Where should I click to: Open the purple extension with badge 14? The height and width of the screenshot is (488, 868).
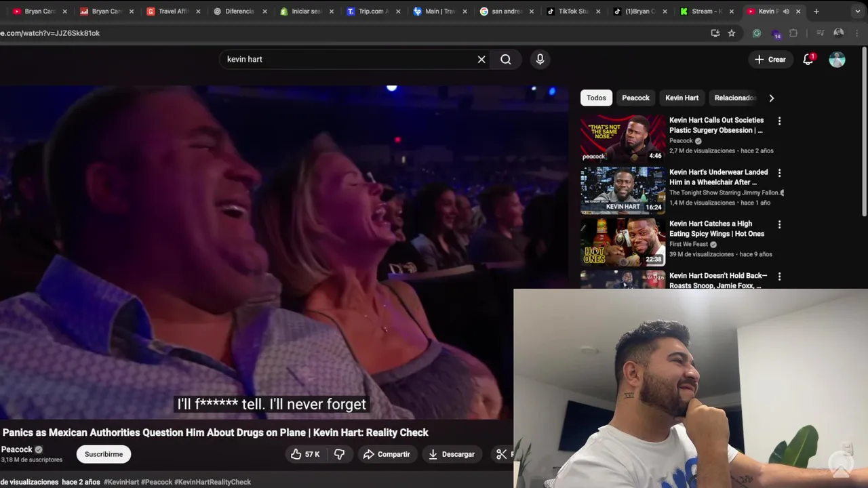click(x=776, y=34)
